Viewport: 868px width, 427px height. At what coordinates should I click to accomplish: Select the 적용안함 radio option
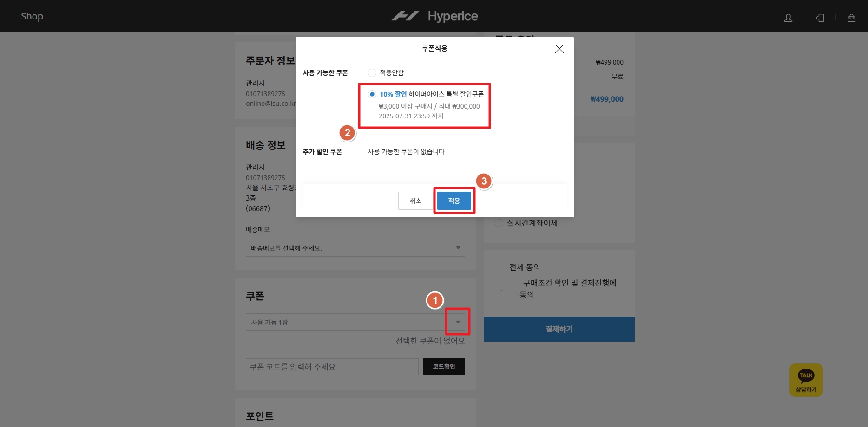[372, 73]
